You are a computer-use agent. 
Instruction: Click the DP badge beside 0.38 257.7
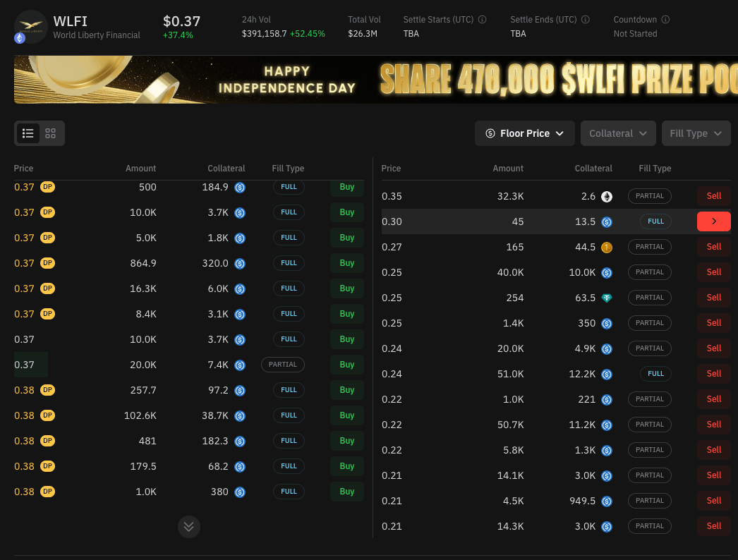point(47,390)
